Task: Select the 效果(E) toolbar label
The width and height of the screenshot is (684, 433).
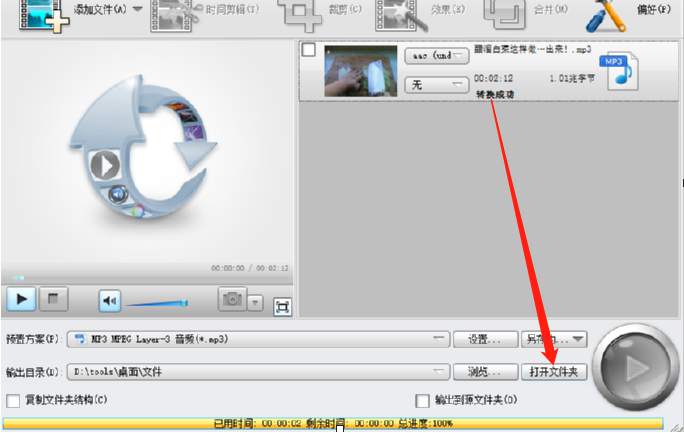Action: [x=448, y=9]
